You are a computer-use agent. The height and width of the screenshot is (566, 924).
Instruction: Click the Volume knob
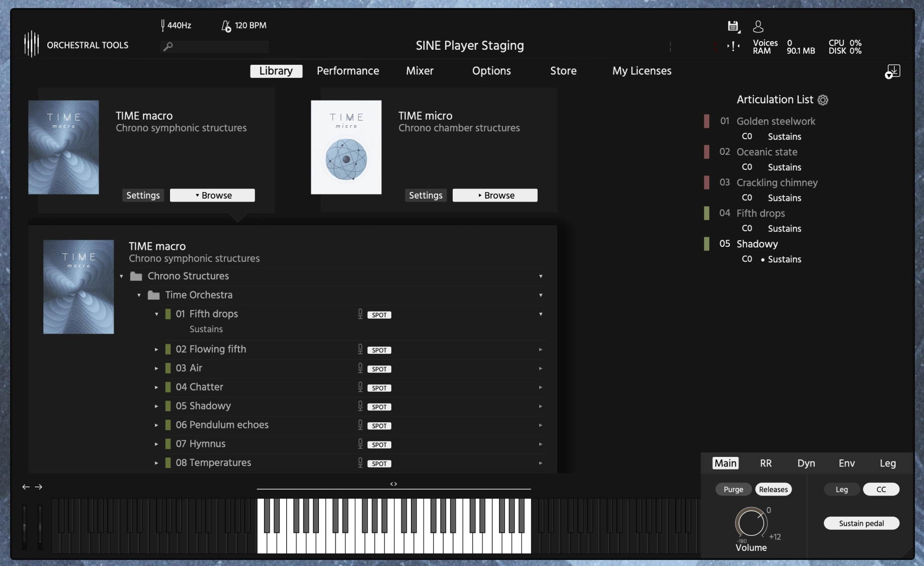[751, 523]
